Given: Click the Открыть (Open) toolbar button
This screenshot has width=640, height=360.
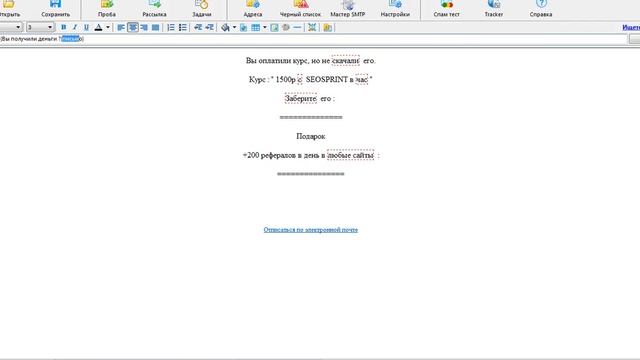Looking at the screenshot, I should [9, 9].
